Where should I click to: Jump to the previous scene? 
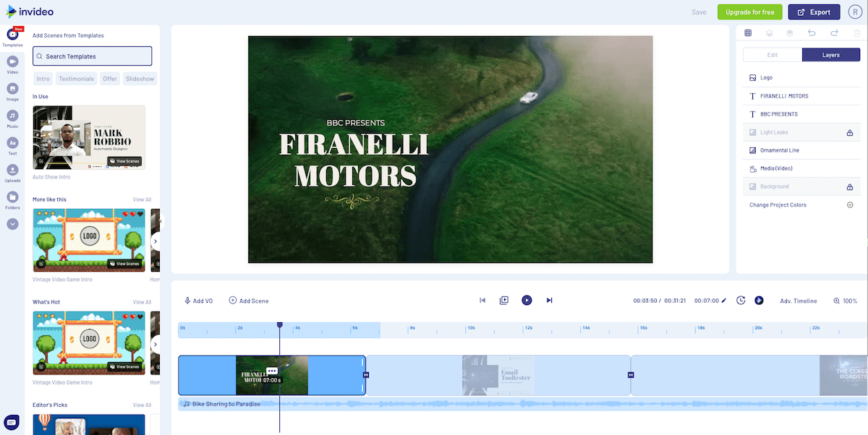pyautogui.click(x=482, y=301)
